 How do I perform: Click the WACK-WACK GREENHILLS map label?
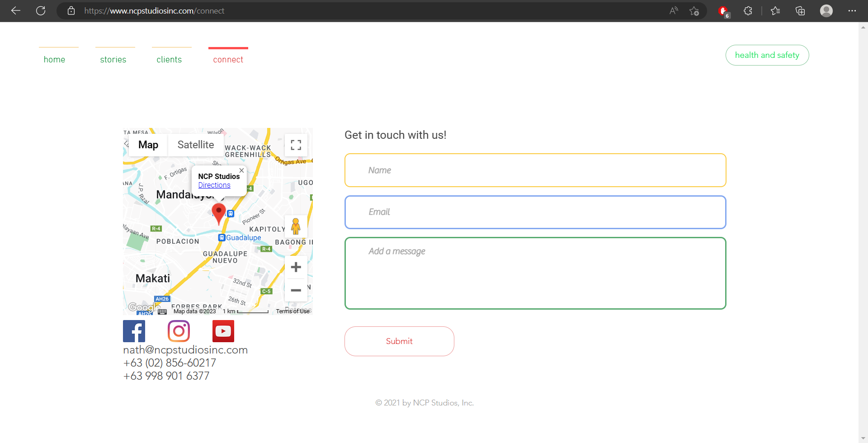pos(248,151)
